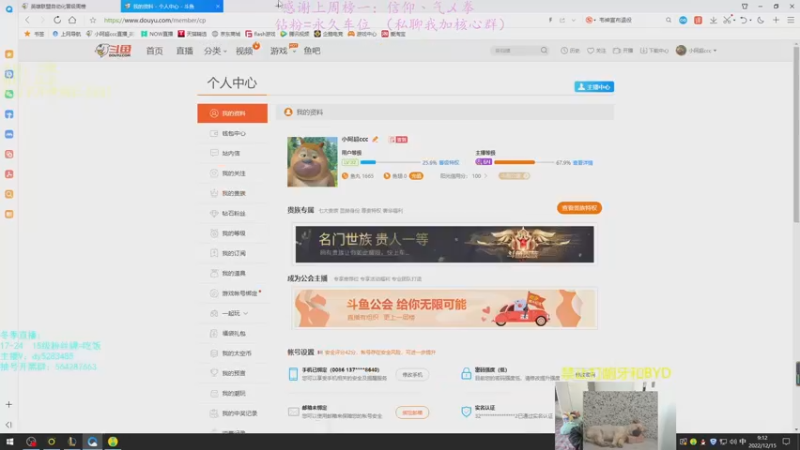Click the address bar URL douyu.com/member/cp
Screen dimensions: 800x450
155,20
